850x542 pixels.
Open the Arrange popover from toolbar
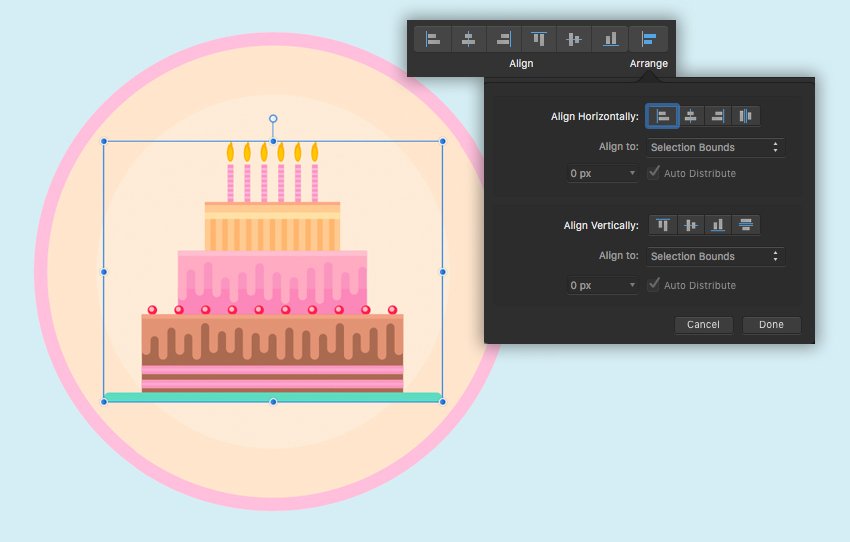coord(648,39)
